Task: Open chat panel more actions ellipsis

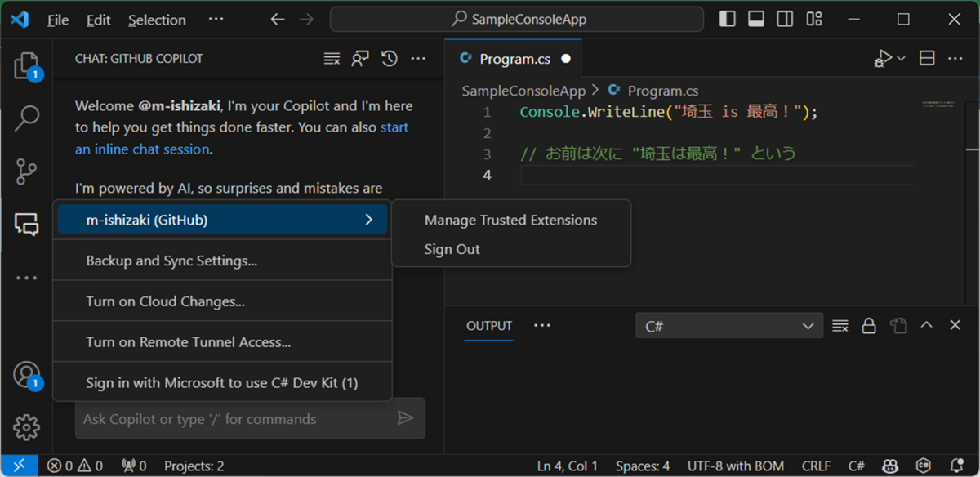Action: (x=418, y=59)
